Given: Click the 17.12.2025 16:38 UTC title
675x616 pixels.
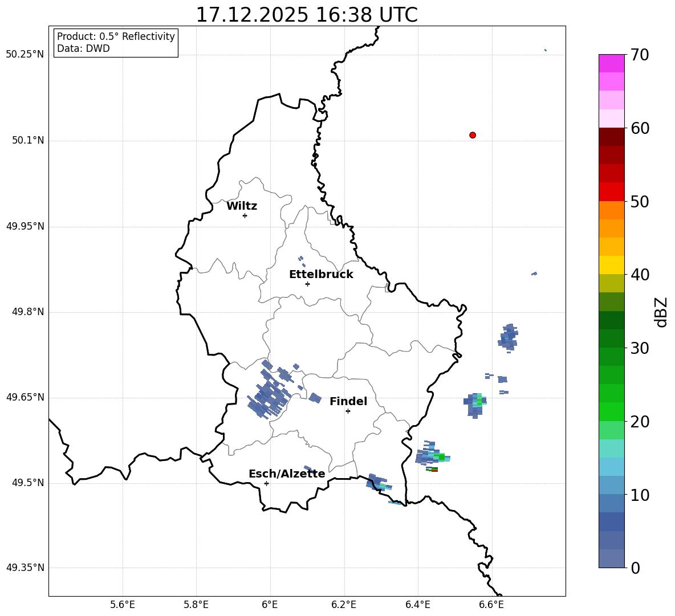Looking at the screenshot, I should [x=307, y=15].
